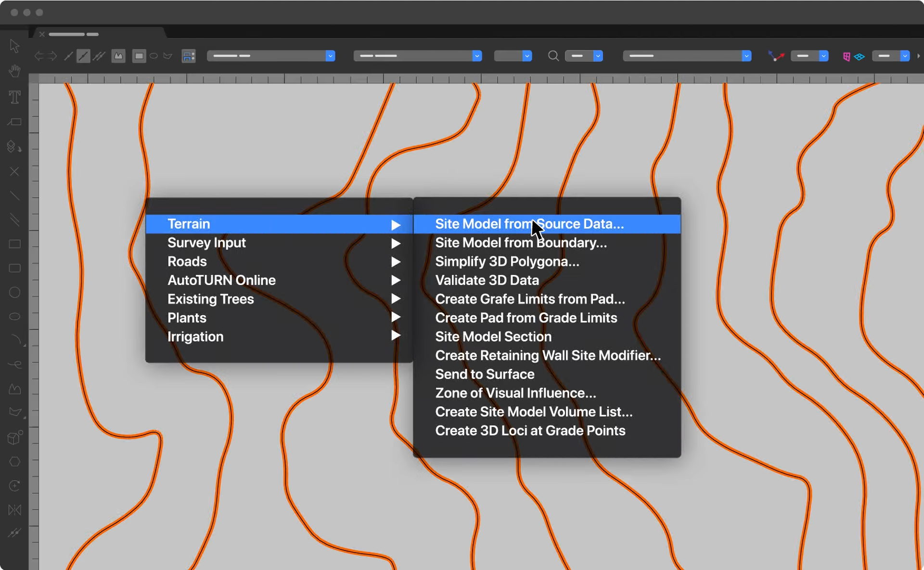
Task: Select the Rectangle tool in sidebar
Action: click(x=14, y=244)
